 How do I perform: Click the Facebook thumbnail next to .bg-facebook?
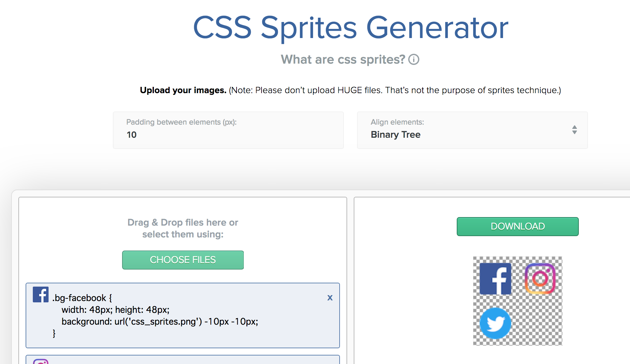pos(41,294)
